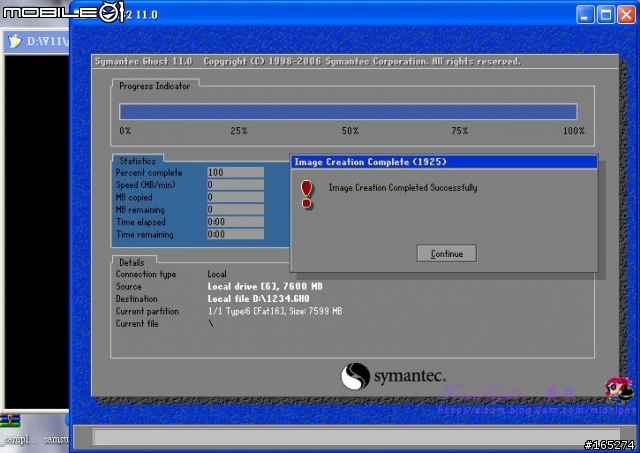
Task: Click the D:\V11 background window title icon
Action: coord(15,41)
